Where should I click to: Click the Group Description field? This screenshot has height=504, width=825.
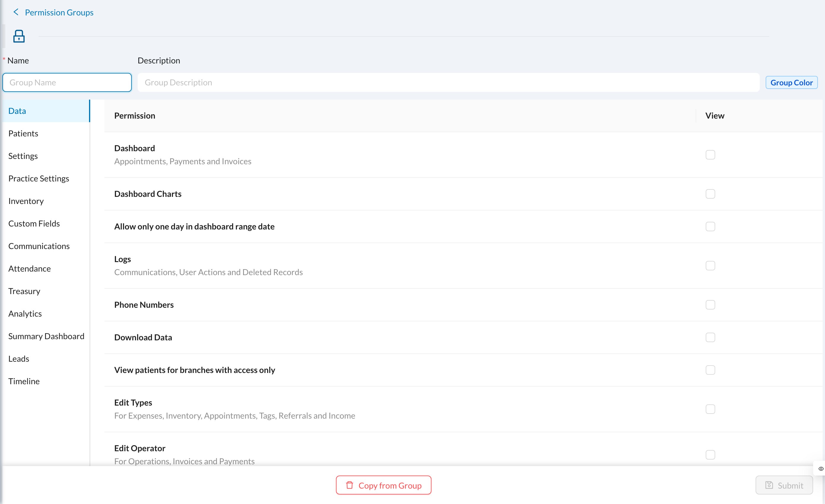[x=448, y=82]
